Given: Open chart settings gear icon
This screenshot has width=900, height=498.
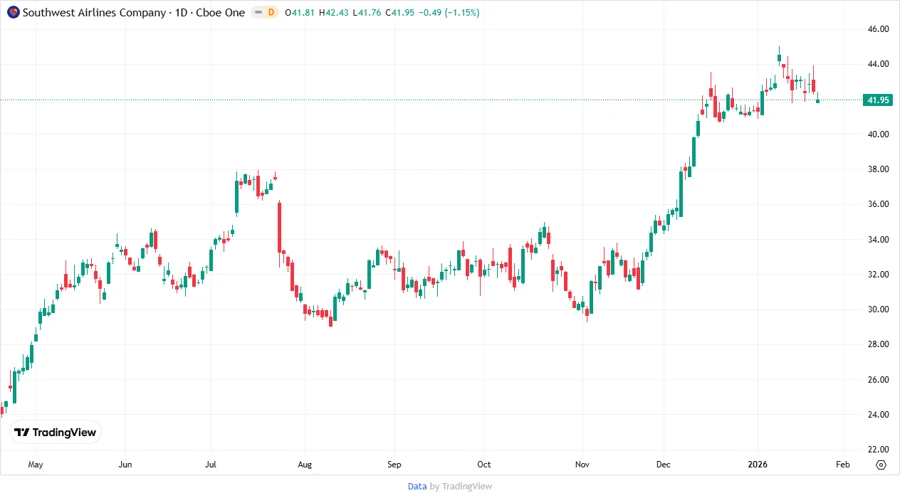Looking at the screenshot, I should tap(880, 465).
